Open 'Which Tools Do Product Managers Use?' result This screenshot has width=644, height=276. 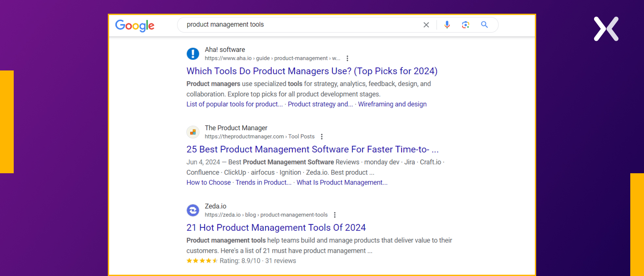tap(312, 71)
